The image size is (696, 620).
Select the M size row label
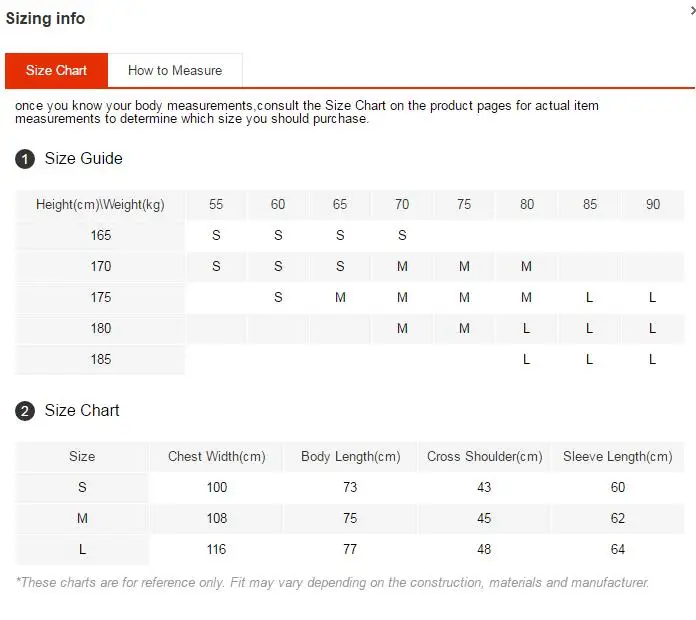(82, 518)
